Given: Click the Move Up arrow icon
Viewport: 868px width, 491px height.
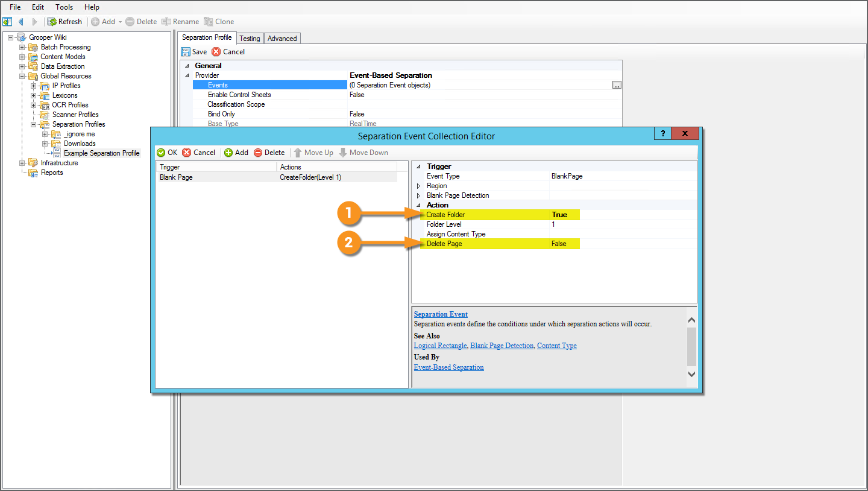Looking at the screenshot, I should click(298, 153).
